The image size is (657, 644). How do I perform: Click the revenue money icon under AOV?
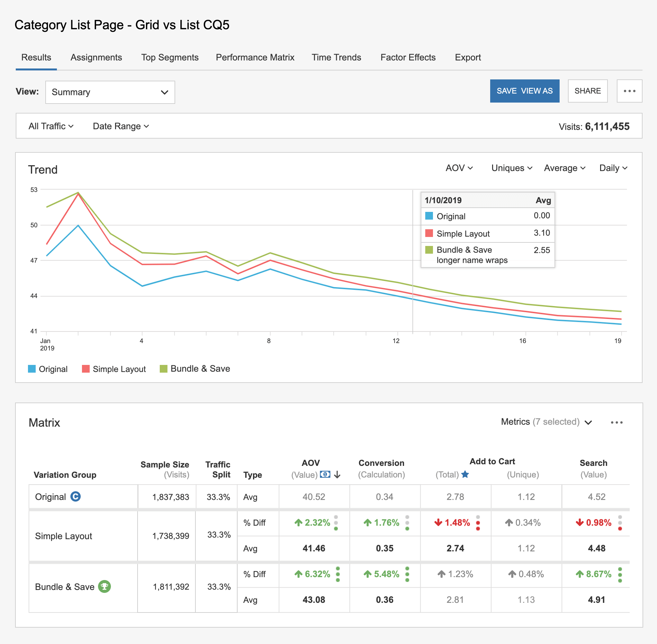(x=325, y=474)
